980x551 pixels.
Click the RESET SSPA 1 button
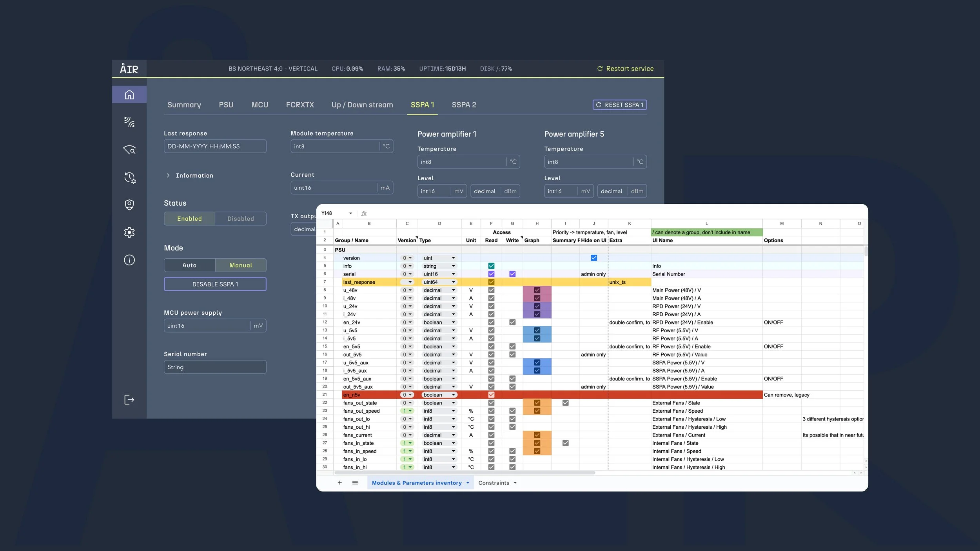point(619,105)
